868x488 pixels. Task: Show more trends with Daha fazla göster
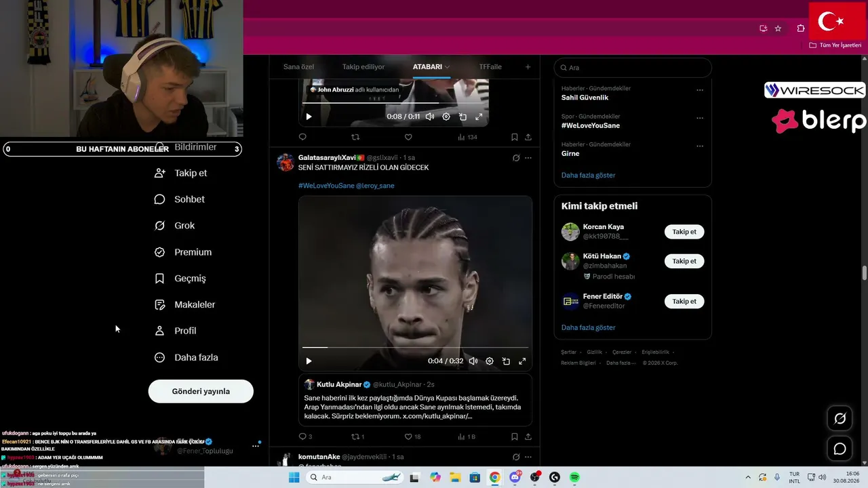589,175
